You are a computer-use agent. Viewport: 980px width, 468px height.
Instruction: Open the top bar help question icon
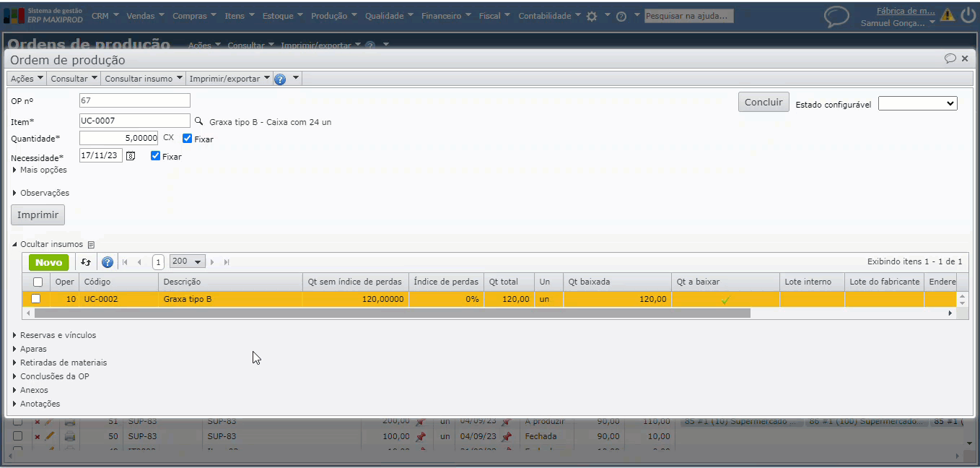tap(621, 16)
